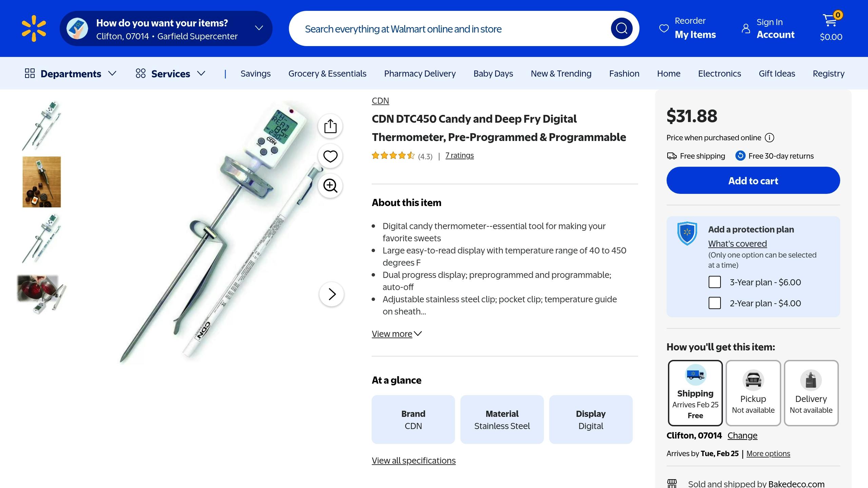This screenshot has height=488, width=868.
Task: Select the Shipping fulfillment option
Action: coord(695,393)
